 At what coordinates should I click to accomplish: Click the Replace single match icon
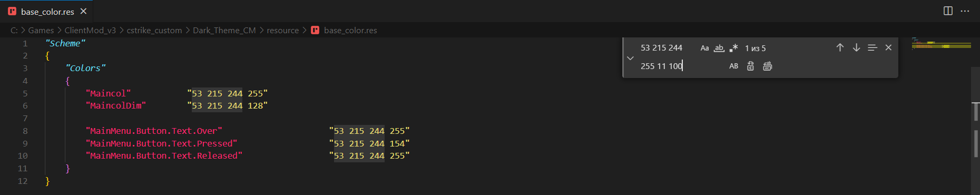(x=750, y=66)
